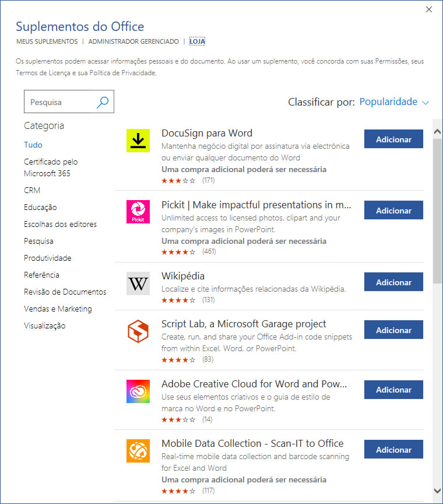This screenshot has height=504, width=443.
Task: Click into the Pesquisa search field
Action: [x=59, y=102]
